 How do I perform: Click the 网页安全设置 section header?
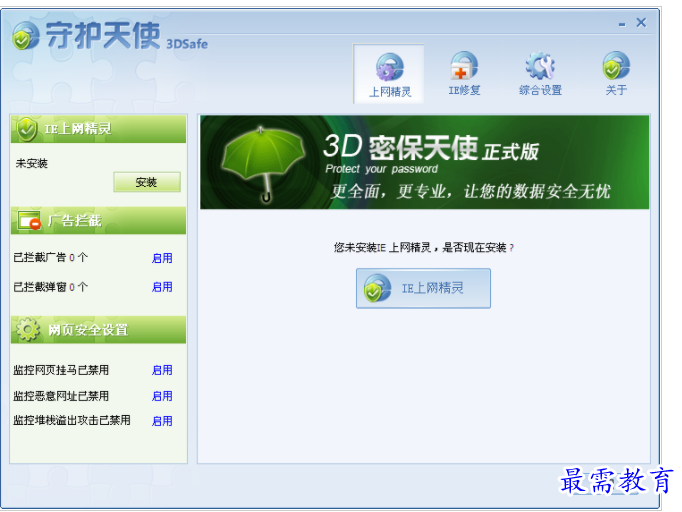pos(98,330)
